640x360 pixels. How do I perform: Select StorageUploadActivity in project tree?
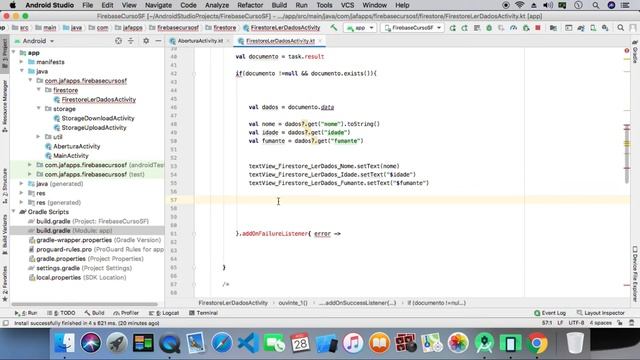[x=93, y=128]
